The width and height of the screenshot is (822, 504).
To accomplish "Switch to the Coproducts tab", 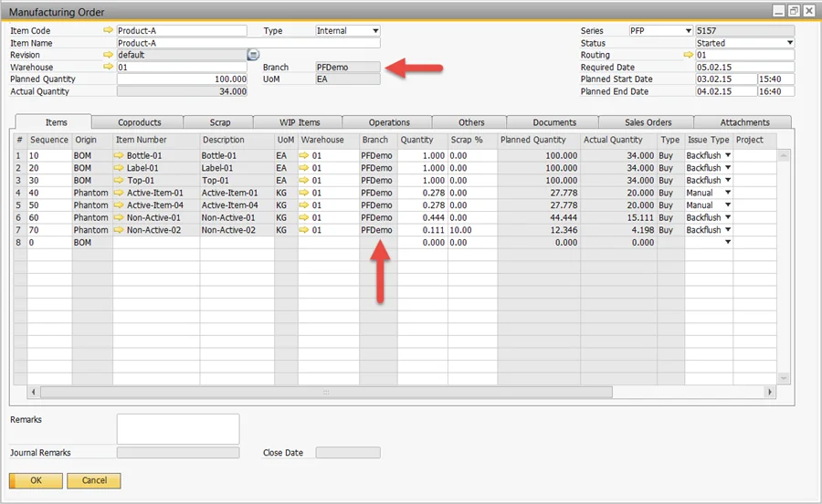I will (x=139, y=122).
